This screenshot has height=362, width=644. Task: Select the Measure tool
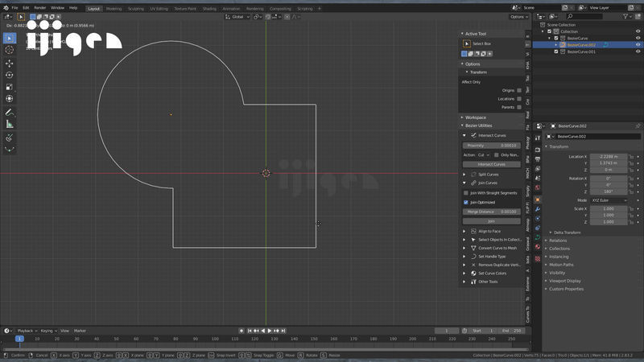(10, 124)
